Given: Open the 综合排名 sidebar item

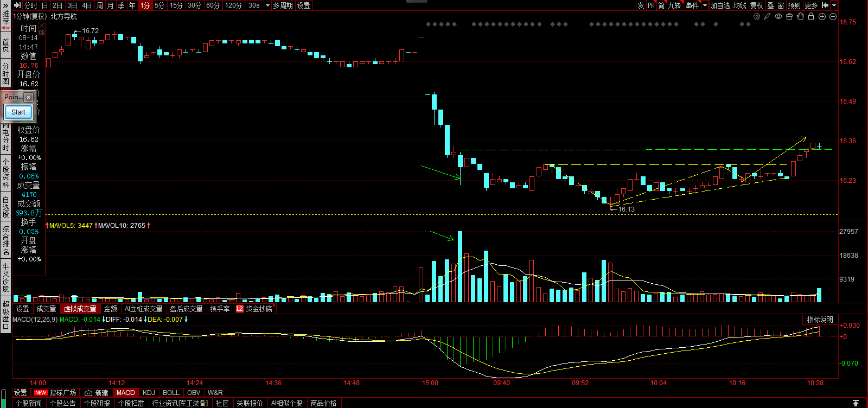Looking at the screenshot, I should pos(5,240).
